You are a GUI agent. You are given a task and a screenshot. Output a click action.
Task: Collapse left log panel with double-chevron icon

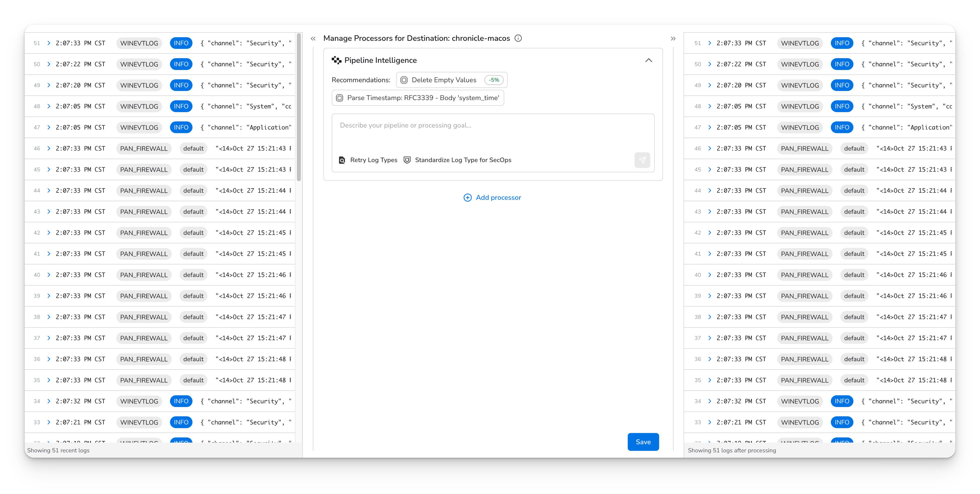click(x=313, y=38)
